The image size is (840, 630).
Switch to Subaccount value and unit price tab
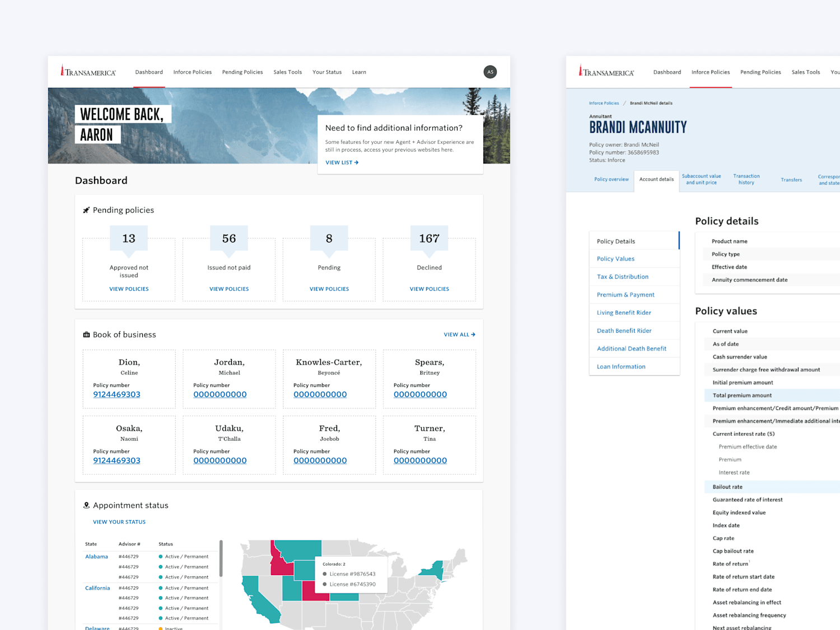click(x=701, y=179)
